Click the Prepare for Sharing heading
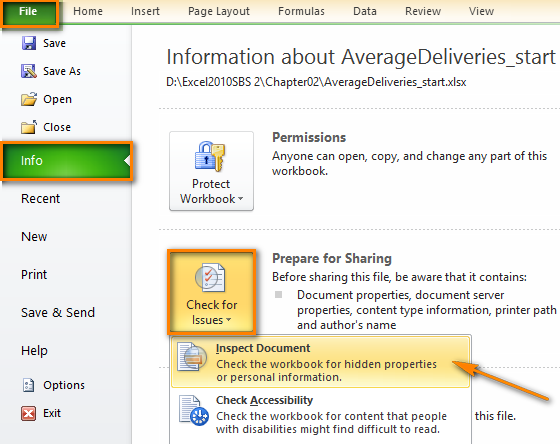 pyautogui.click(x=332, y=259)
